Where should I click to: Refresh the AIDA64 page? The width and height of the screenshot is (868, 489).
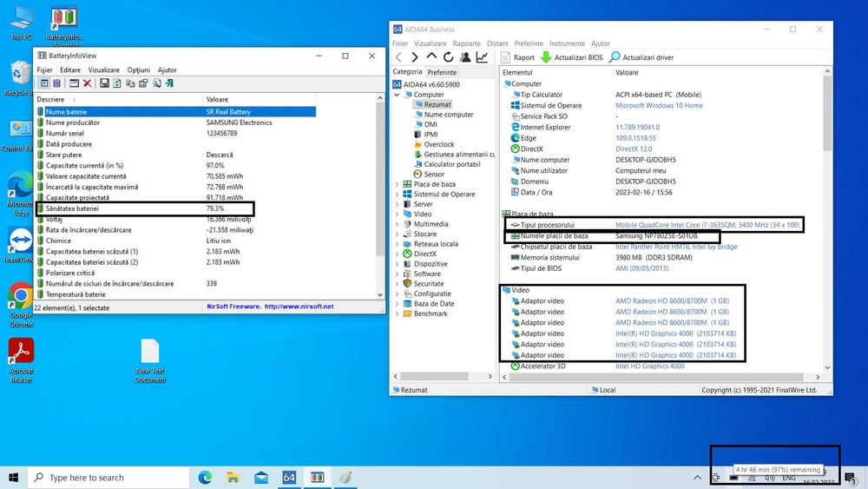(449, 57)
